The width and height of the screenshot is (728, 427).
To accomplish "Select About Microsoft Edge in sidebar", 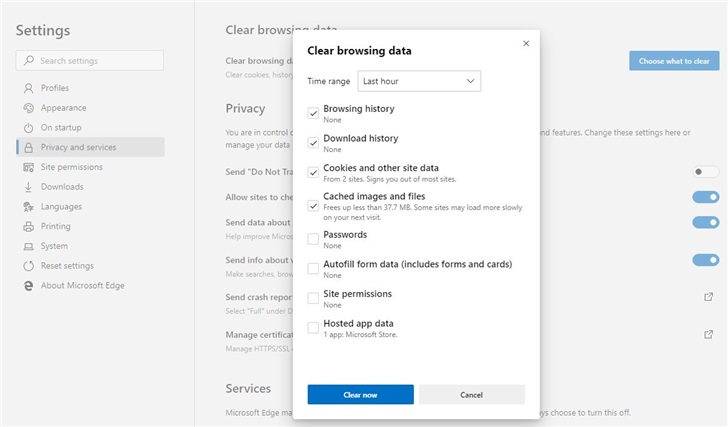I will coord(83,286).
